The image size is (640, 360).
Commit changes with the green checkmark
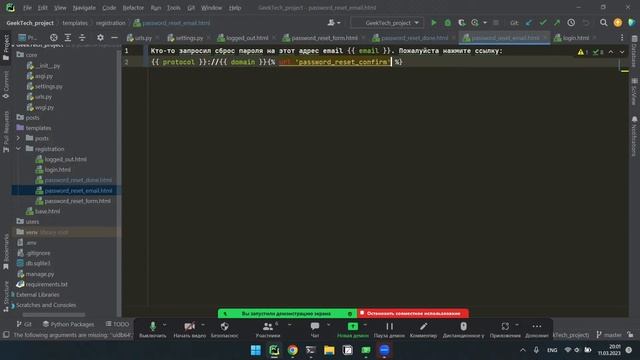pyautogui.click(x=543, y=23)
